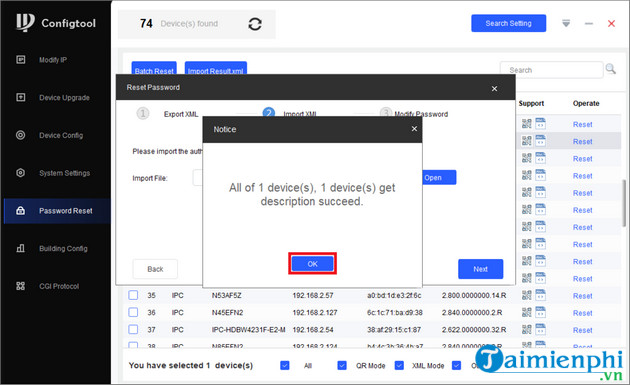
Task: Open the dropdown menu icon near minimize
Action: (x=566, y=23)
